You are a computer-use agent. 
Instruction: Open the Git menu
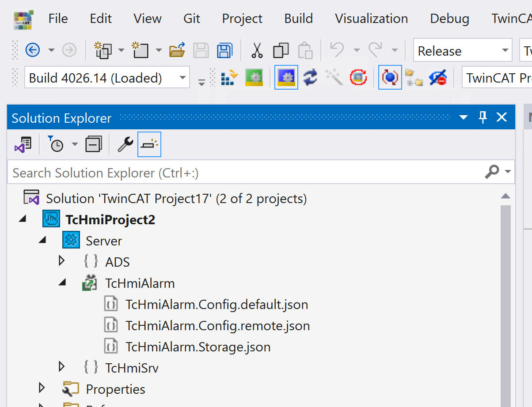pos(192,19)
